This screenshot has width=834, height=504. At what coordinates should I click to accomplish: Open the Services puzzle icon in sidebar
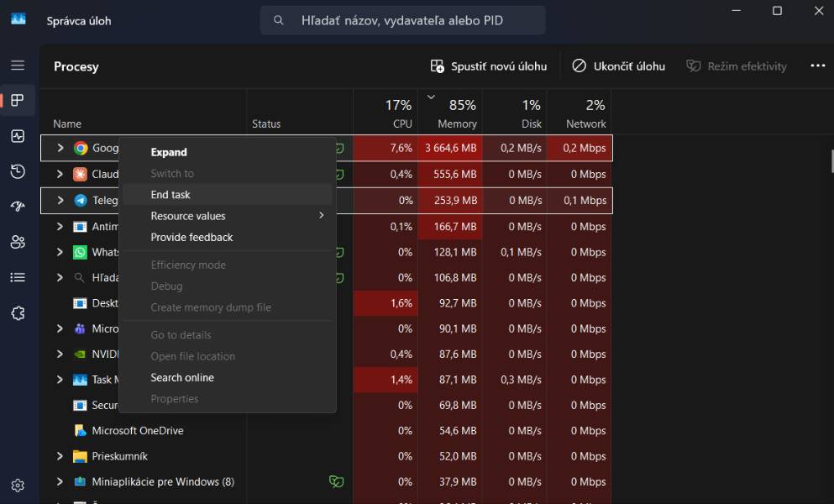[x=18, y=313]
